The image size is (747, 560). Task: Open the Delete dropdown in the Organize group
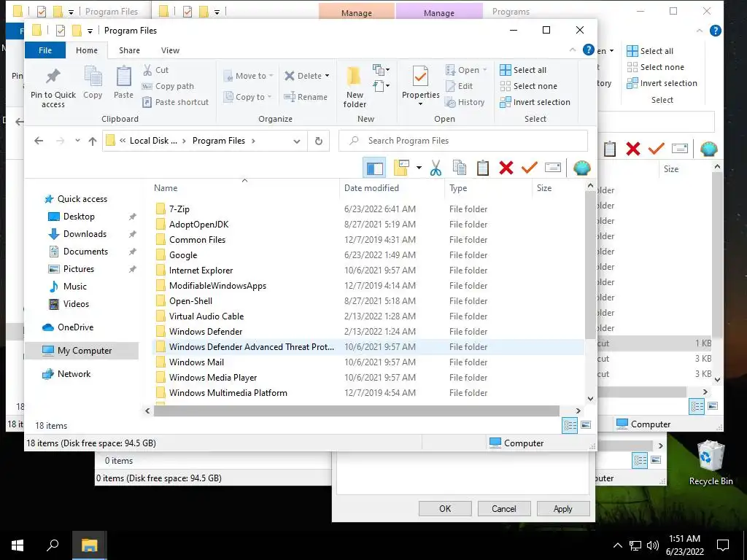click(x=327, y=76)
